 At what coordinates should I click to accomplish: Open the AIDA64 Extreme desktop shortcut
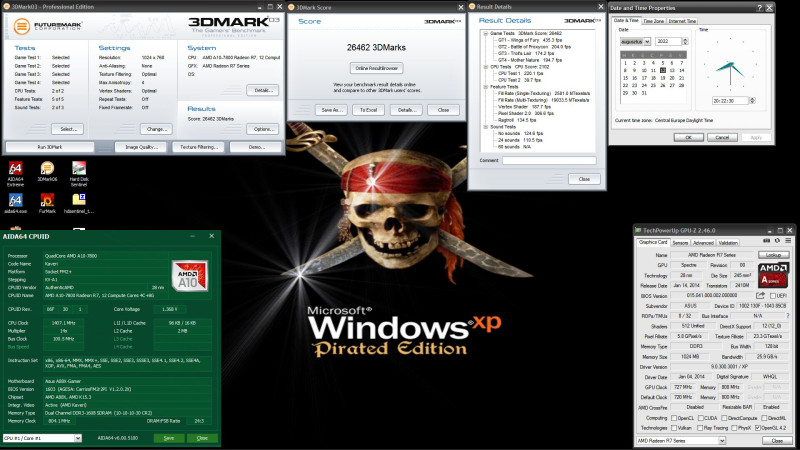tap(15, 174)
